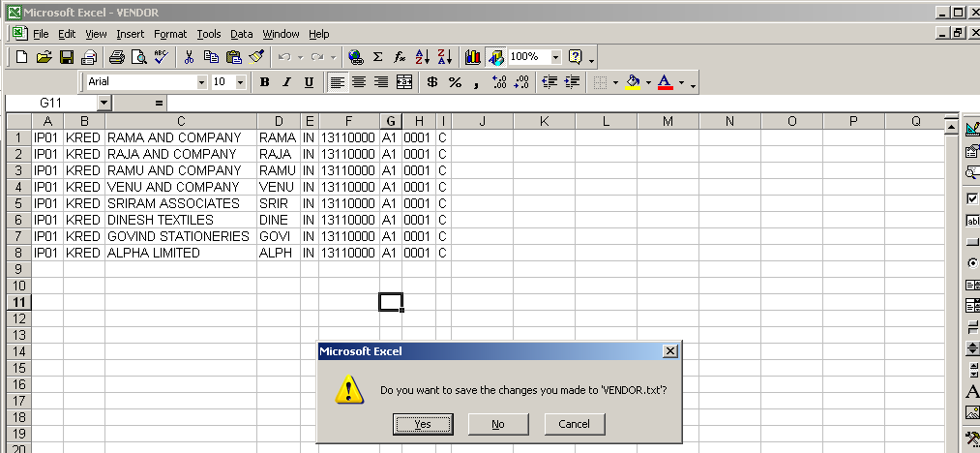
Task: Expand the Arial font name dropdown
Action: pos(201,82)
